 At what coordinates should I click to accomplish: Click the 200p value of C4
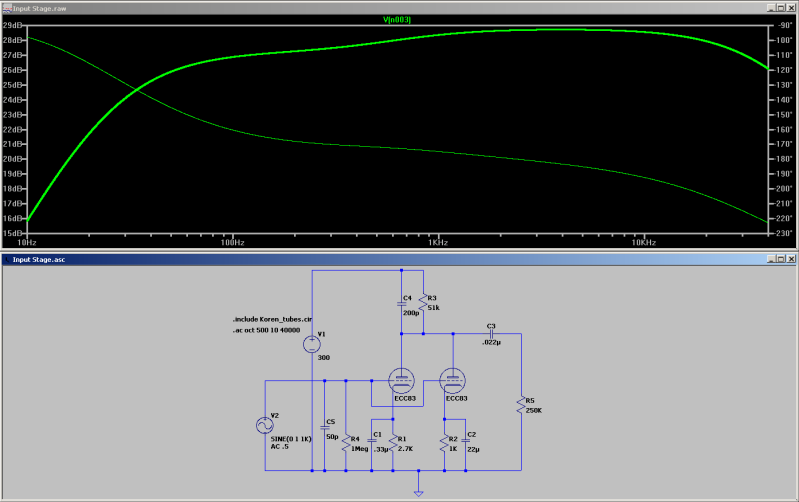(x=411, y=313)
